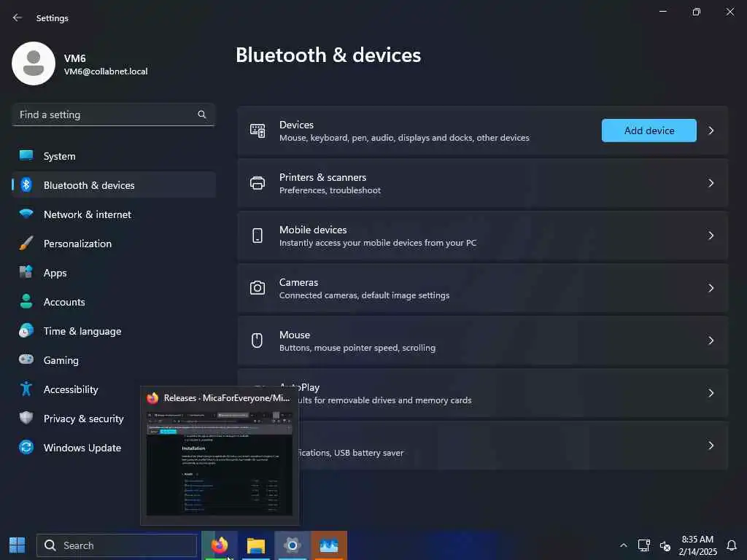Image resolution: width=747 pixels, height=560 pixels.
Task: Click the Mobile devices phone icon
Action: coord(258,236)
